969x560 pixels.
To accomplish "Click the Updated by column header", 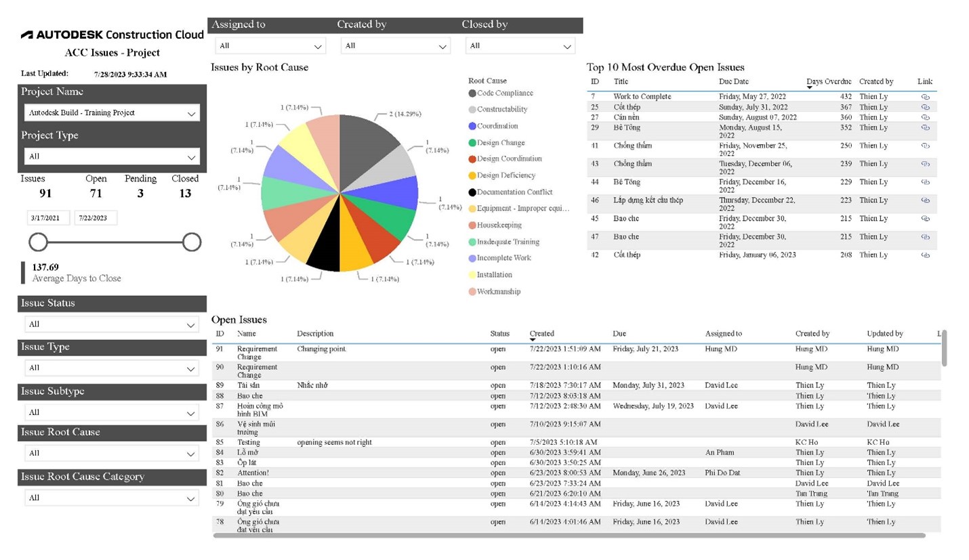I will [884, 333].
